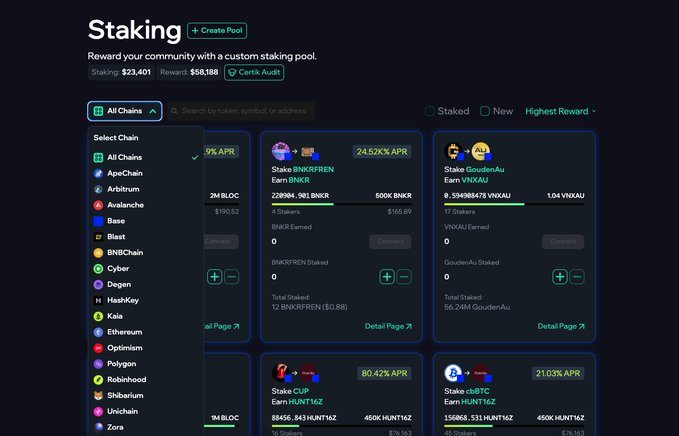The height and width of the screenshot is (436, 679).
Task: Click the Shibarium fox icon
Action: [x=98, y=396]
